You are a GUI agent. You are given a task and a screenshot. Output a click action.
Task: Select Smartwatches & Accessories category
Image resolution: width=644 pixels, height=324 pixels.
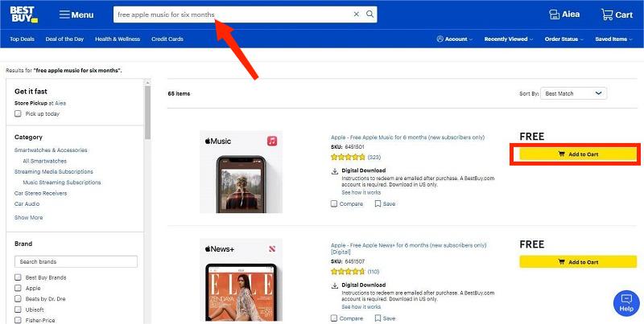tap(51, 150)
